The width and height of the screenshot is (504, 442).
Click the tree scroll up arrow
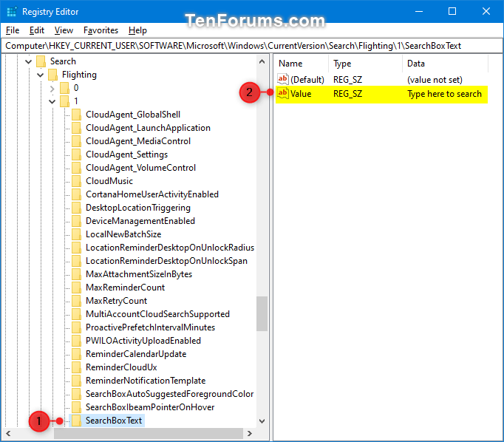coord(262,61)
